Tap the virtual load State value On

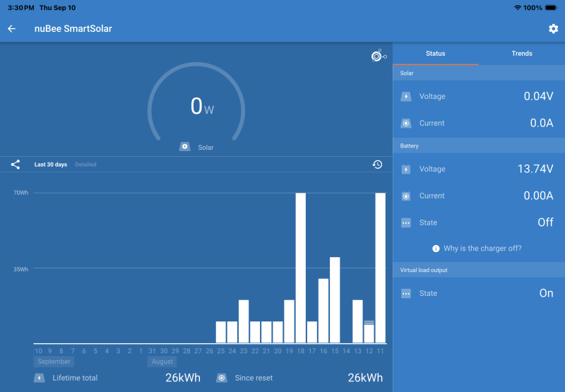[x=546, y=294]
